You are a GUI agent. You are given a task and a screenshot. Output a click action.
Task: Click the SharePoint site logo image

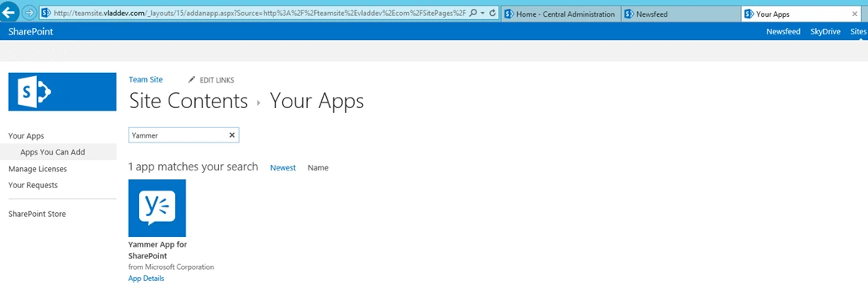62,92
